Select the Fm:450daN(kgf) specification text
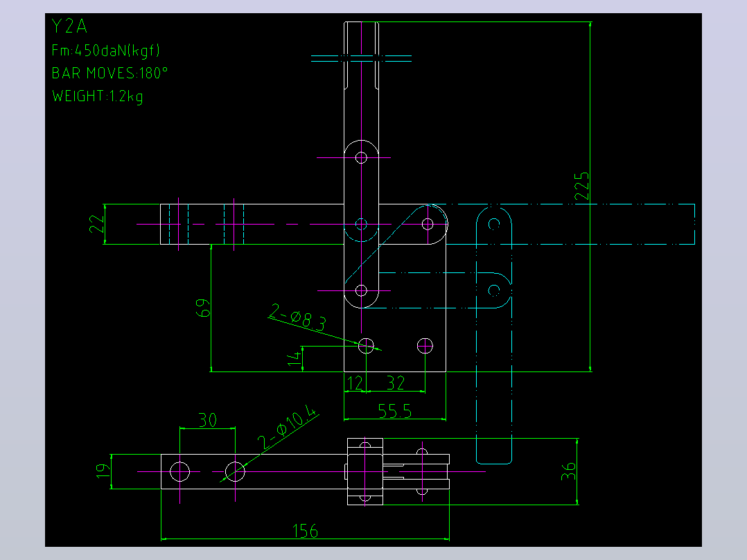The height and width of the screenshot is (560, 747). pyautogui.click(x=106, y=51)
